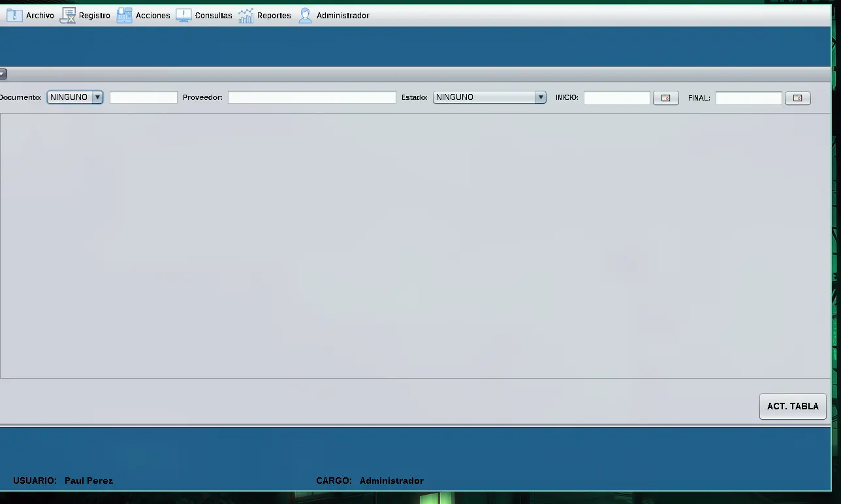The image size is (841, 504).
Task: Open the Reportes menu label
Action: [x=274, y=15]
